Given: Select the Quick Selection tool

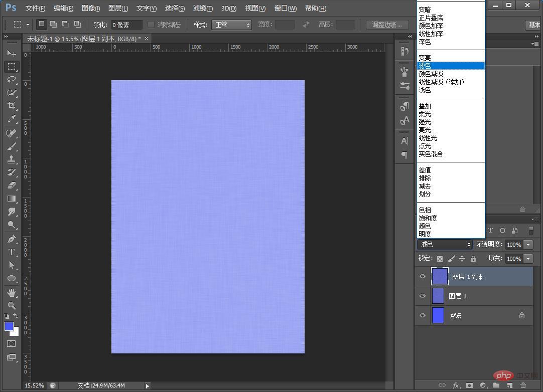Looking at the screenshot, I should click(12, 93).
